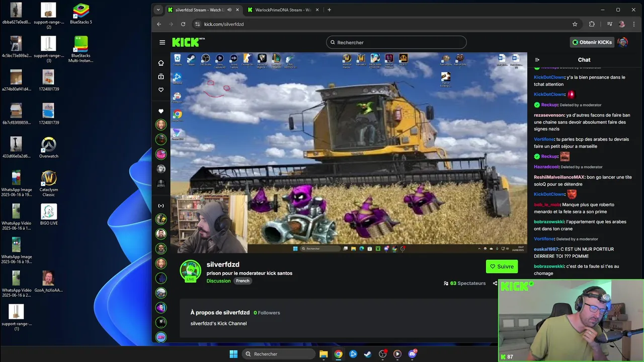The height and width of the screenshot is (362, 644).
Task: Select the Overwatch desktop shortcut
Action: [49, 148]
